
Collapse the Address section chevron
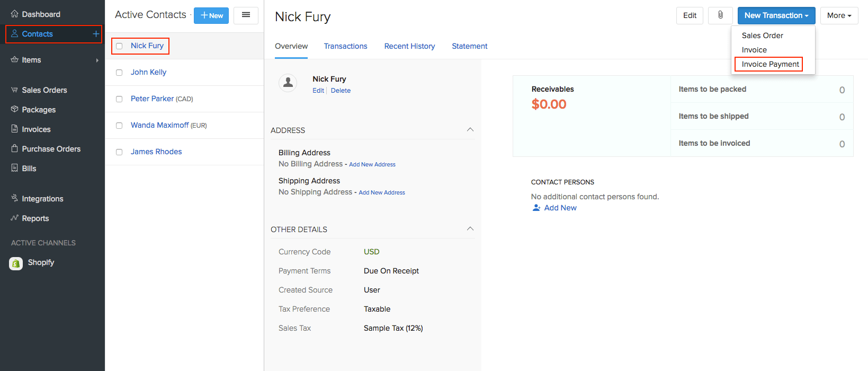470,130
